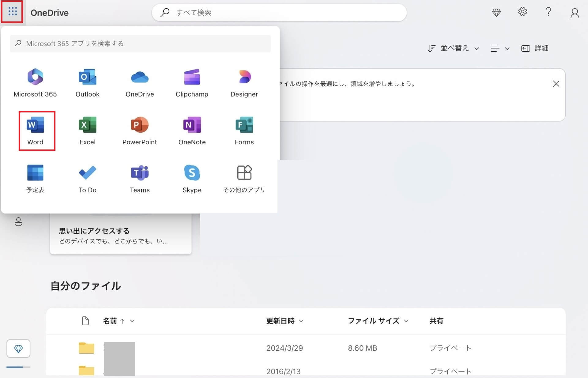Open ファイル サイズ column dropdown
The width and height of the screenshot is (588, 378).
pos(378,321)
